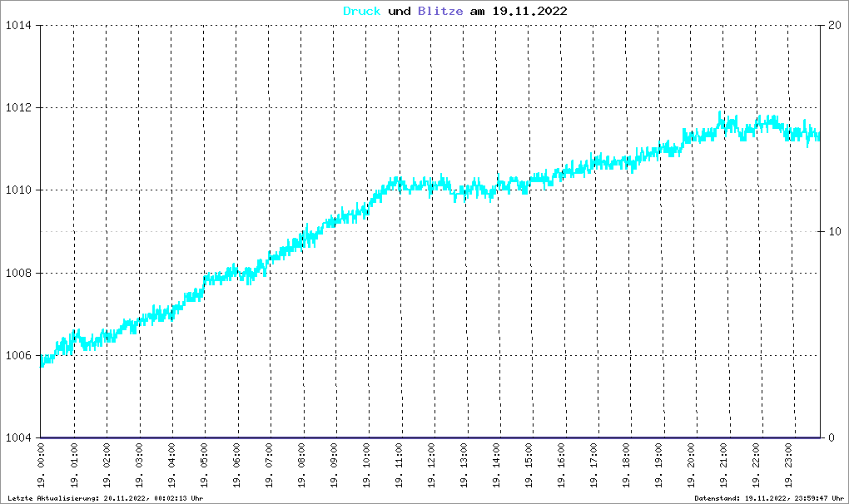The image size is (849, 504).
Task: Click the left axis label 1006
Action: (18, 355)
